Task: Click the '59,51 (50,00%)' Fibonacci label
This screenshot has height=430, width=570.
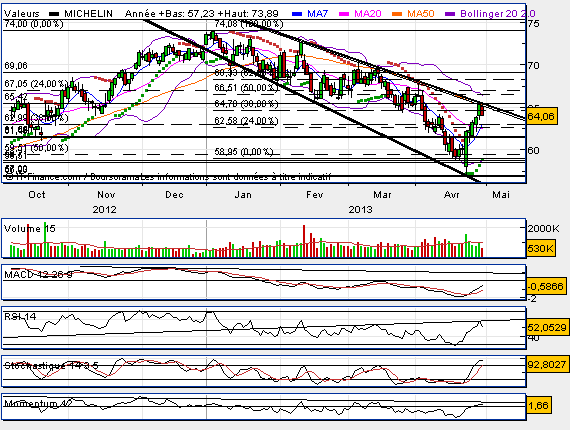Action: (x=36, y=148)
